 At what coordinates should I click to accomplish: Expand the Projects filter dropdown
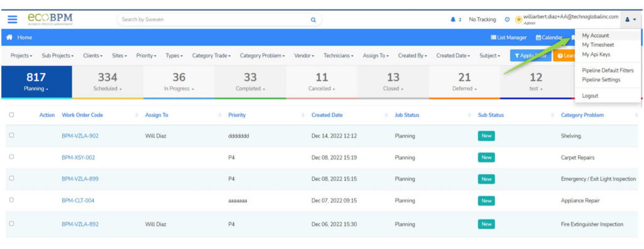click(21, 55)
